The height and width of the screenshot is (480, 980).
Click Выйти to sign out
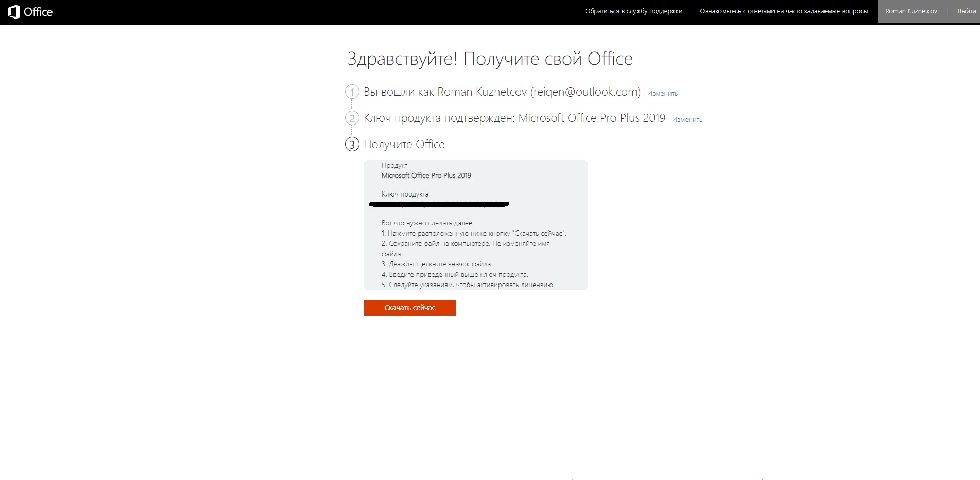coord(967,11)
